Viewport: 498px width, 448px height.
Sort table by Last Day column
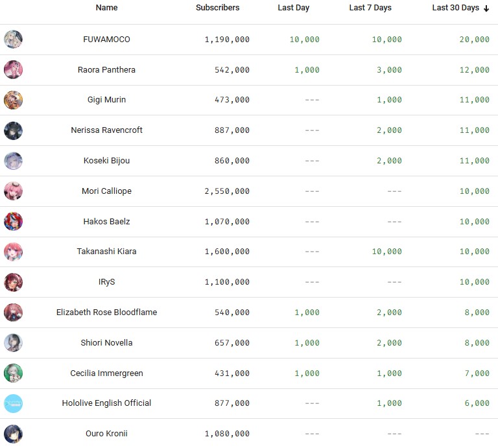coord(293,8)
